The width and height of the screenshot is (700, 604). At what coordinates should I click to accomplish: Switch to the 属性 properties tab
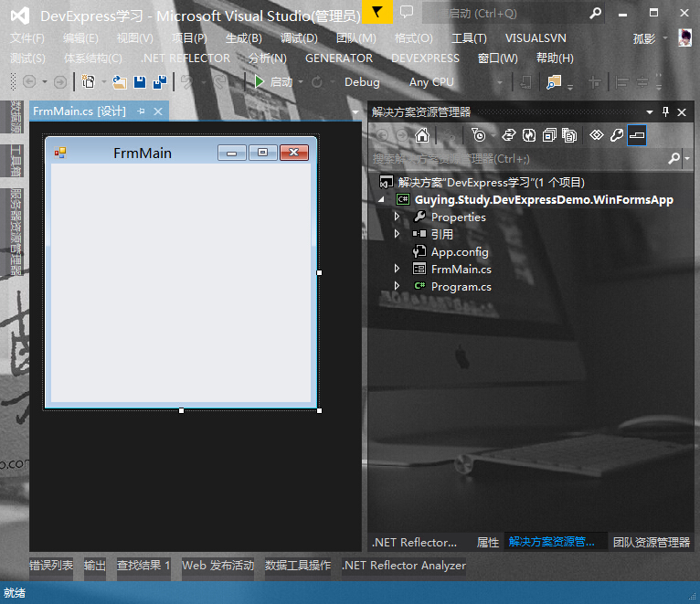pyautogui.click(x=487, y=542)
